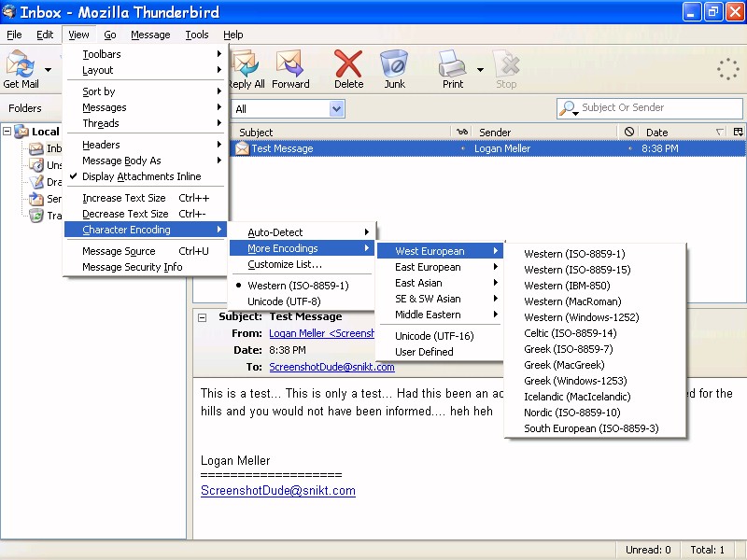Open the East European encoding submenu
Image resolution: width=747 pixels, height=560 pixels.
point(440,267)
